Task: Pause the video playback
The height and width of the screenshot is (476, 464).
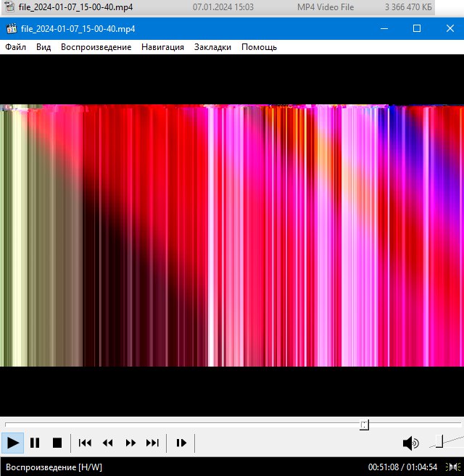Action: pos(35,443)
